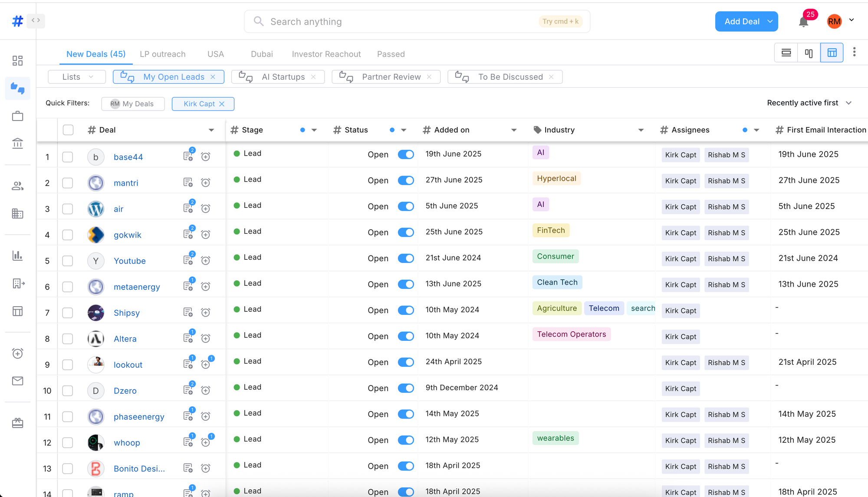Toggle the select-all checkbox in header
Image resolution: width=868 pixels, height=497 pixels.
coord(68,130)
